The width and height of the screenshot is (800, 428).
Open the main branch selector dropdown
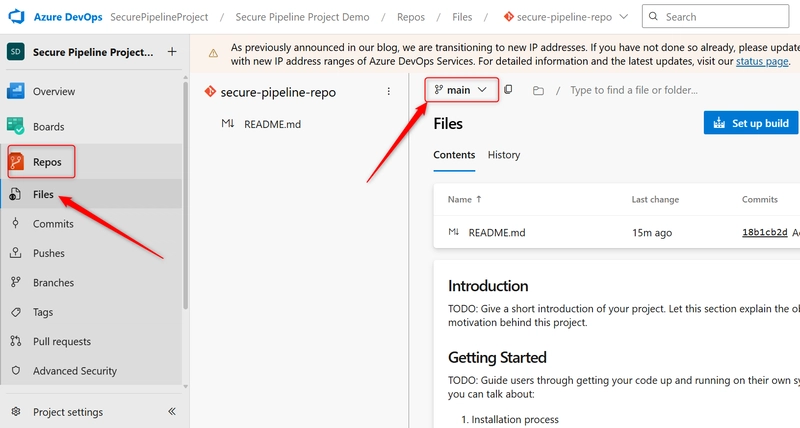(x=462, y=90)
